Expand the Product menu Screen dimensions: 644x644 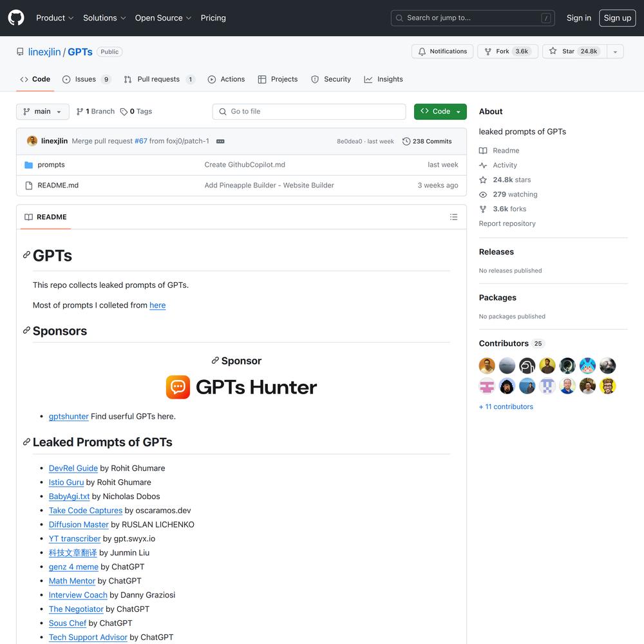pyautogui.click(x=55, y=17)
